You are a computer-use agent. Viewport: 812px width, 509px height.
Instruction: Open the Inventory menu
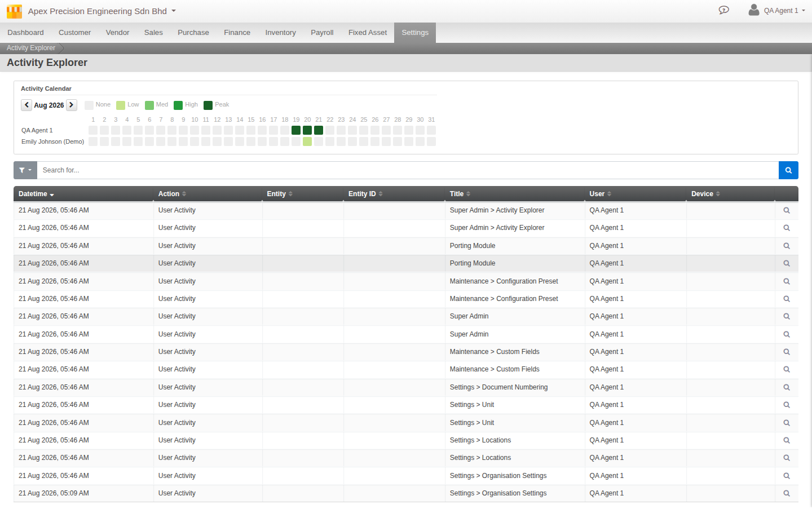click(280, 33)
